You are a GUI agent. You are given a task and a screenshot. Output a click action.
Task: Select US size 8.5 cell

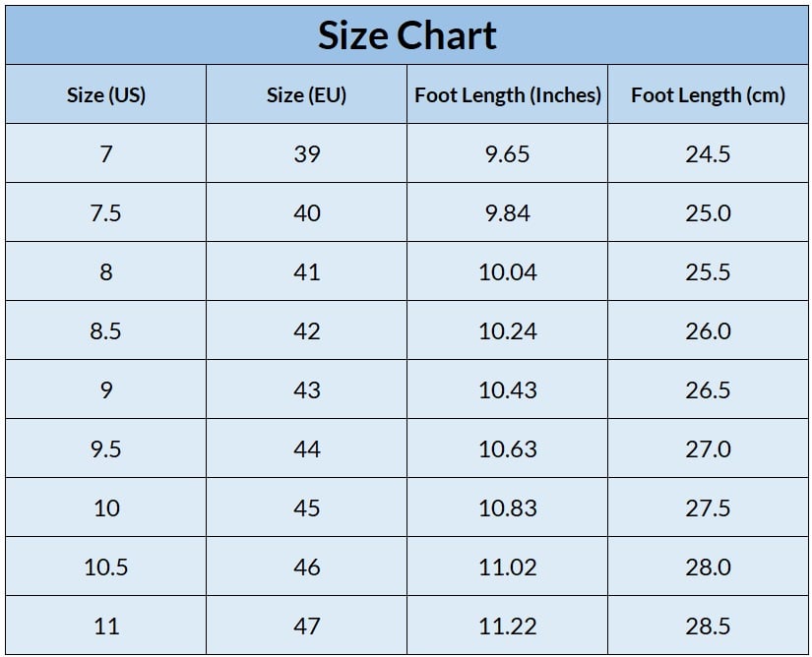tap(106, 331)
